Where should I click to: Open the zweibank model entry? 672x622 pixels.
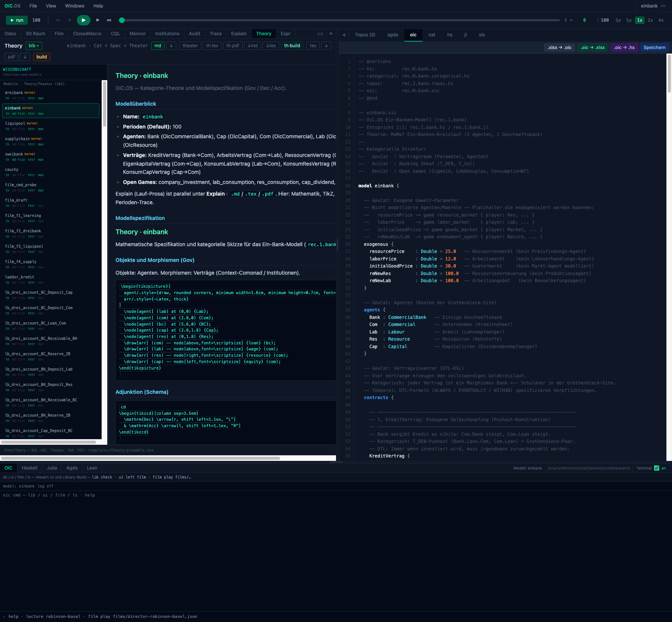pyautogui.click(x=51, y=157)
